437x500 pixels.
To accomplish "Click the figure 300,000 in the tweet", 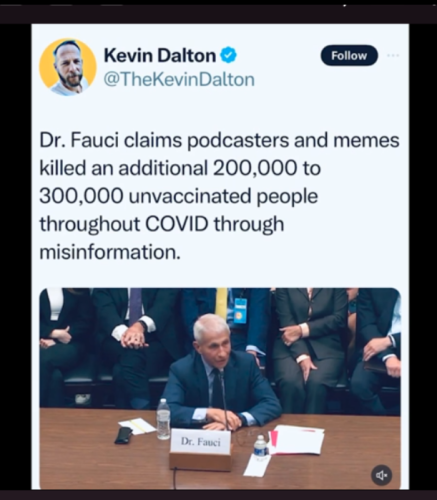I will pos(80,196).
